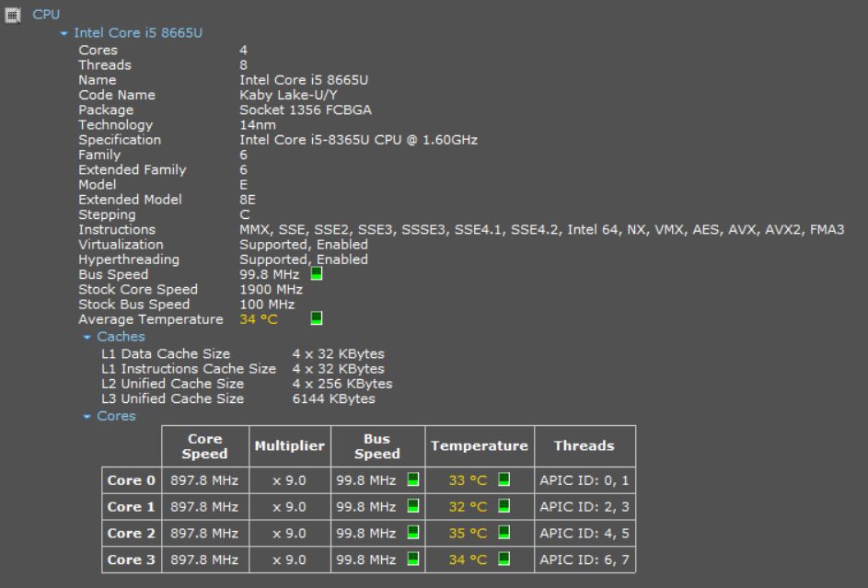The image size is (868, 588).
Task: Click the CPU chip icon beside the heading
Action: (x=14, y=15)
